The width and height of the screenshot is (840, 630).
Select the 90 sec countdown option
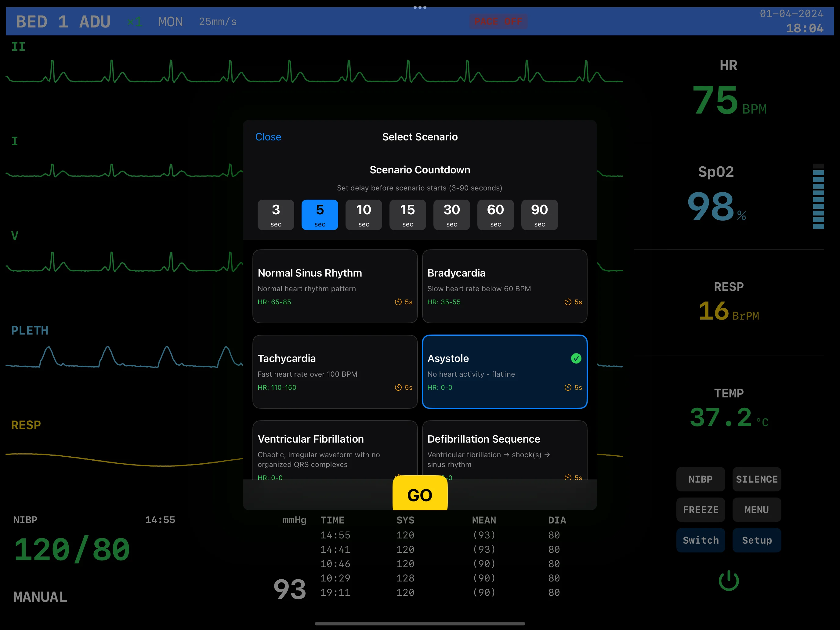click(x=539, y=215)
